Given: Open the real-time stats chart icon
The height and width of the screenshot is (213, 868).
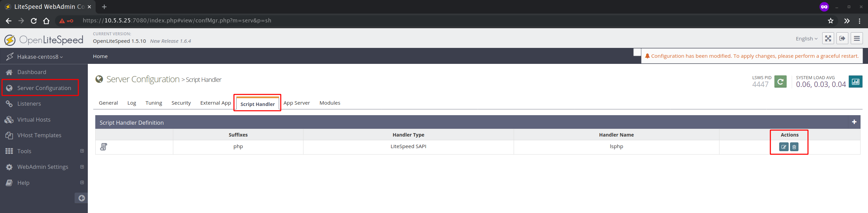Looking at the screenshot, I should pos(855,82).
